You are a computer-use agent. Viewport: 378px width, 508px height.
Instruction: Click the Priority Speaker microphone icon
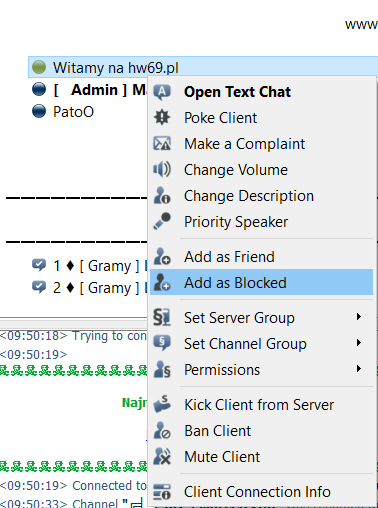pyautogui.click(x=162, y=221)
